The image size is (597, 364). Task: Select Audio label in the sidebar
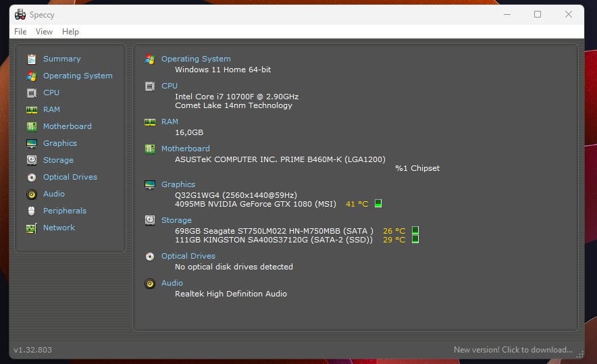point(53,194)
